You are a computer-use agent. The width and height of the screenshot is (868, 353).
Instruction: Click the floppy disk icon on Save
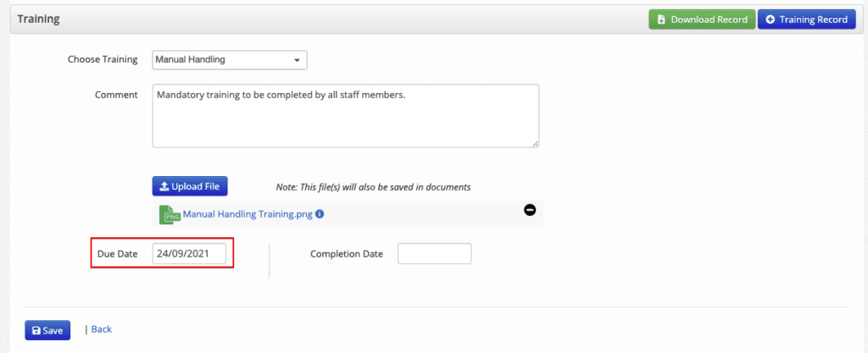pyautogui.click(x=36, y=331)
